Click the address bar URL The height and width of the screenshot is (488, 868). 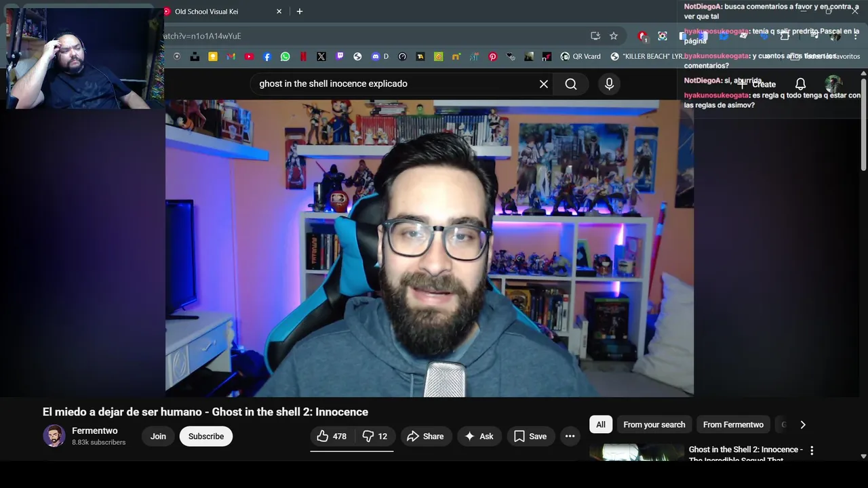click(202, 36)
